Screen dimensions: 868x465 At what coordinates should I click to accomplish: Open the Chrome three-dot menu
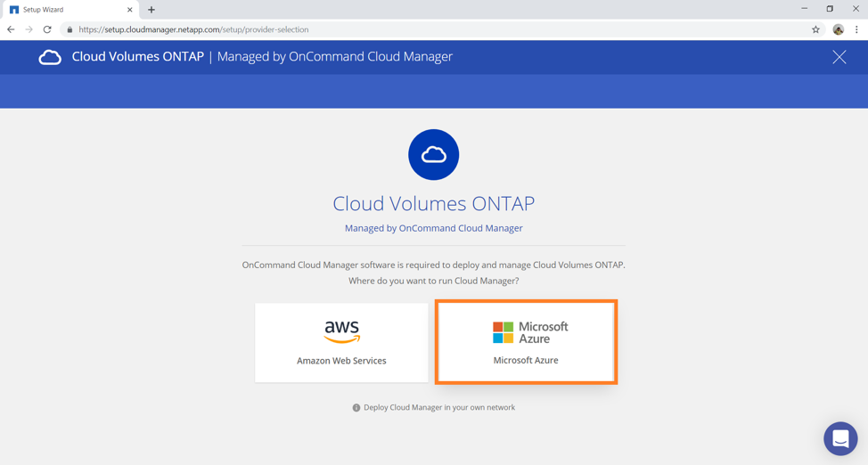[x=856, y=29]
